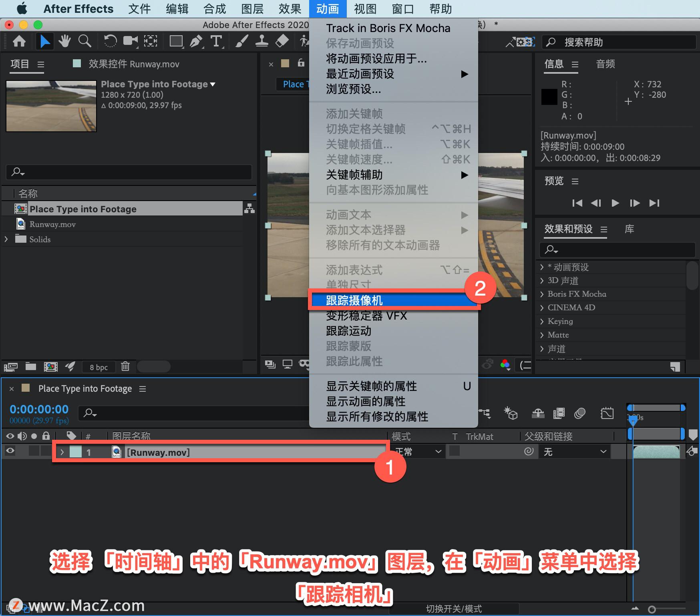
Task: Expand the Solids folder in Project panel
Action: (6, 239)
